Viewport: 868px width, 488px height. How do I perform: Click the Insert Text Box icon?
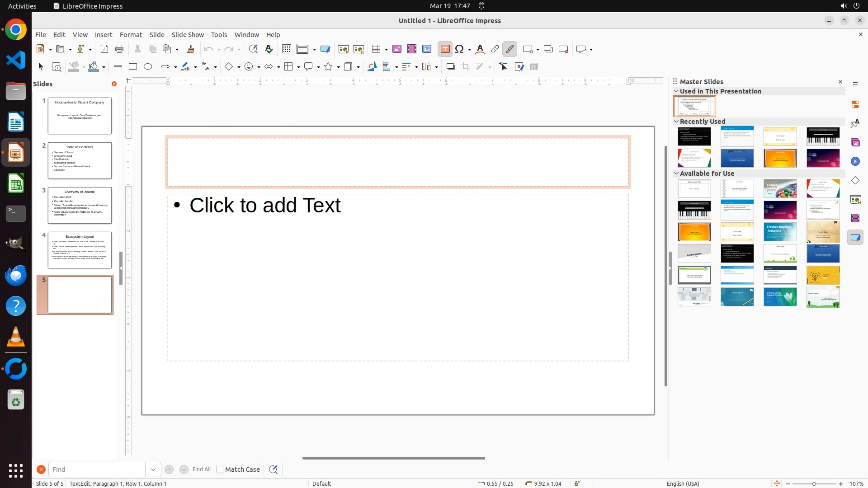click(445, 49)
